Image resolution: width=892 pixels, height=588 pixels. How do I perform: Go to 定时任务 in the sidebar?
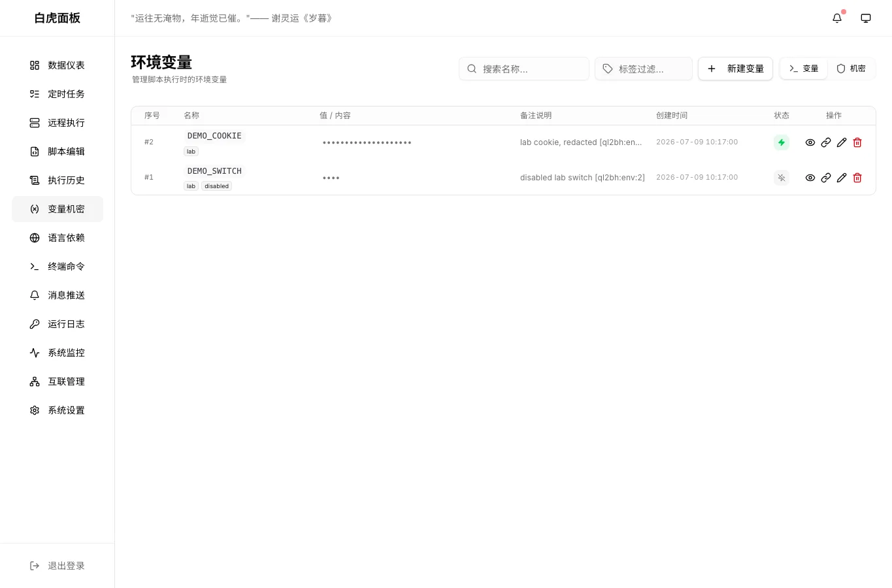(x=58, y=94)
